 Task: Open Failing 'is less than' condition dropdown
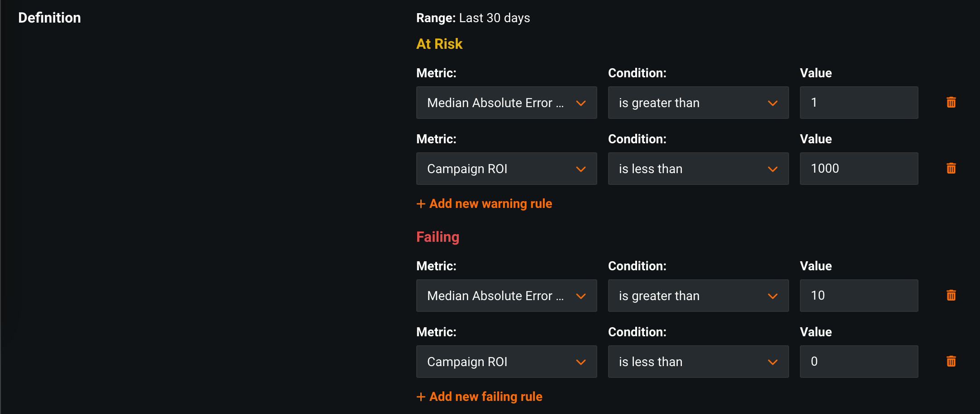coord(698,362)
